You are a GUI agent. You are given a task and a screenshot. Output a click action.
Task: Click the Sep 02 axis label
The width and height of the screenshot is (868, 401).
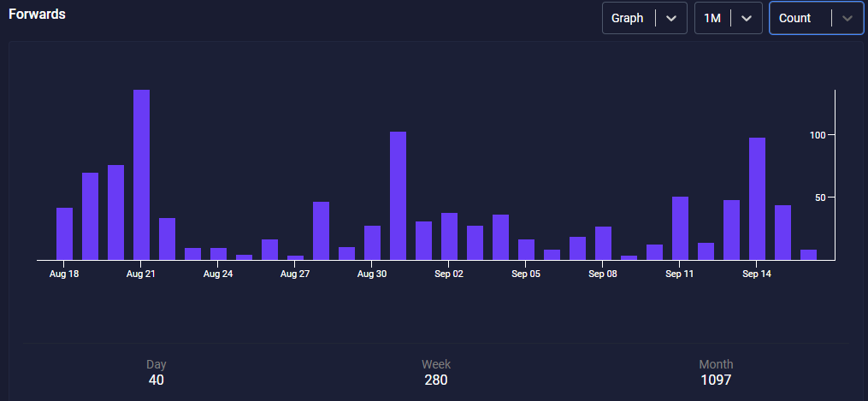[x=449, y=274]
